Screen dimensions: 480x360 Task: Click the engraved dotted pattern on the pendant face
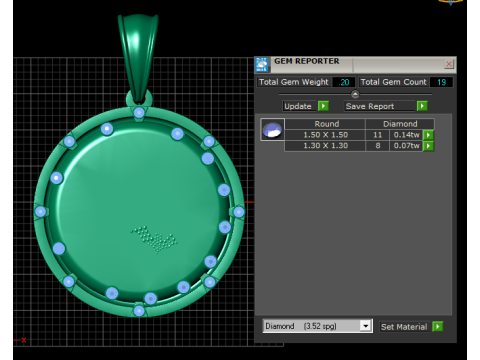tap(154, 239)
